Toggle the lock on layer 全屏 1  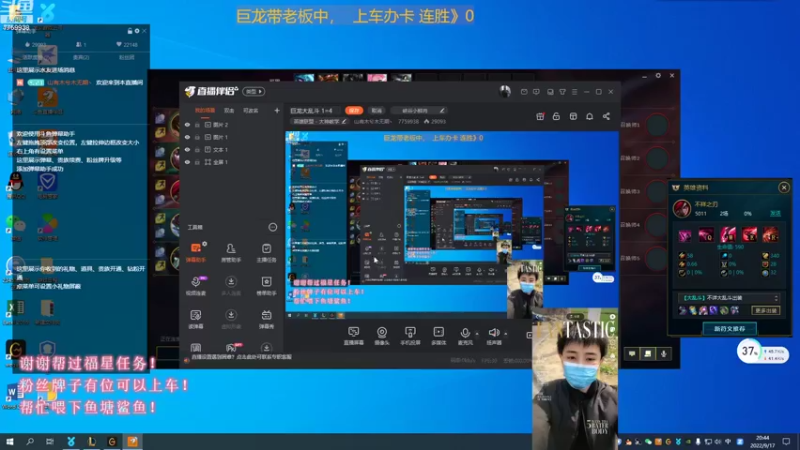click(x=197, y=162)
